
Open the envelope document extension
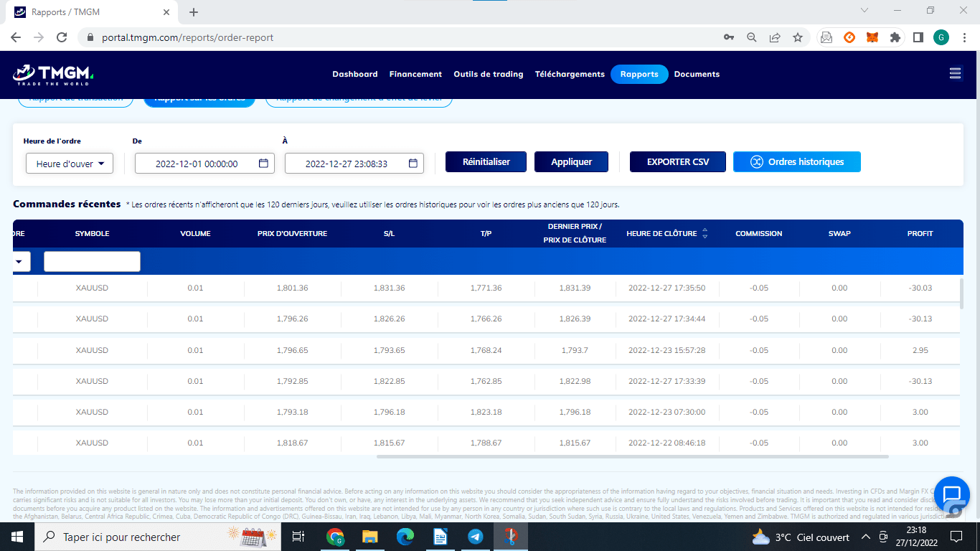click(x=826, y=37)
